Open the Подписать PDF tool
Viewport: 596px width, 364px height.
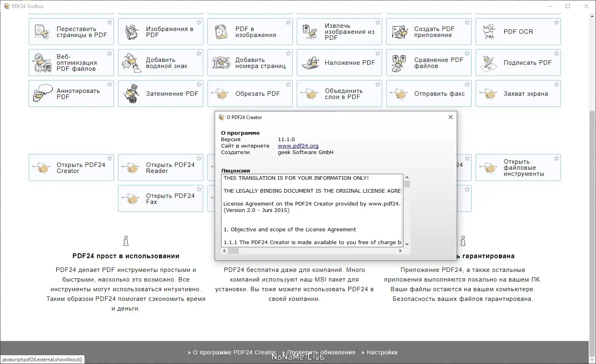518,63
